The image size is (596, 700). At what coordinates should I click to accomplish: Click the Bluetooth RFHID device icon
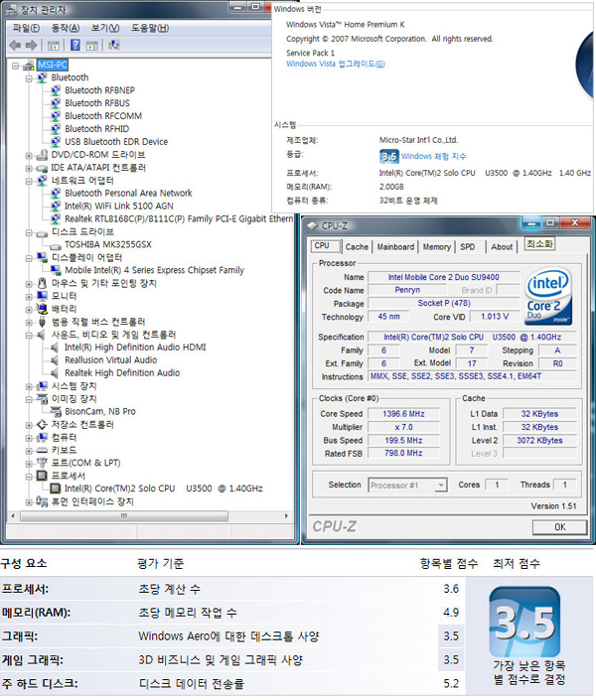(x=56, y=129)
